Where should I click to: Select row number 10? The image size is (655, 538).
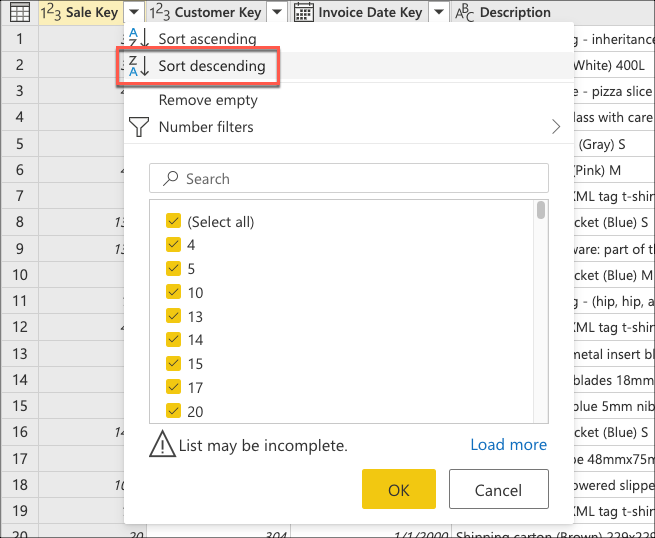20,275
